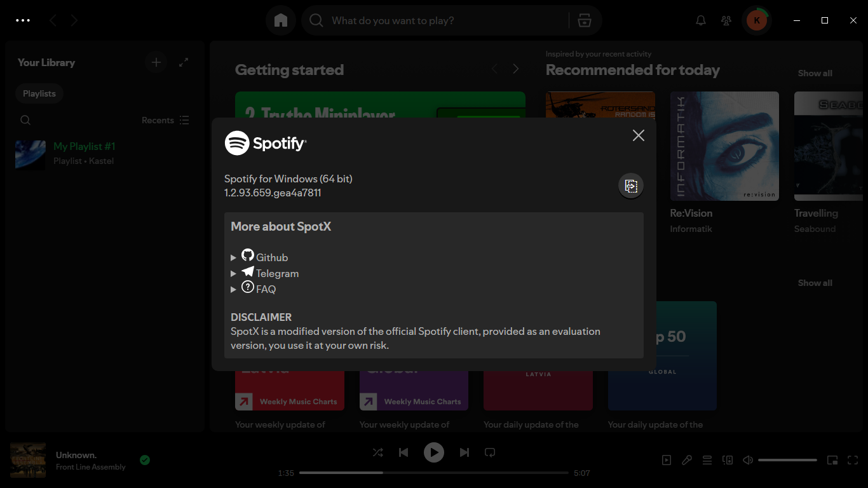Open the queue

707,460
